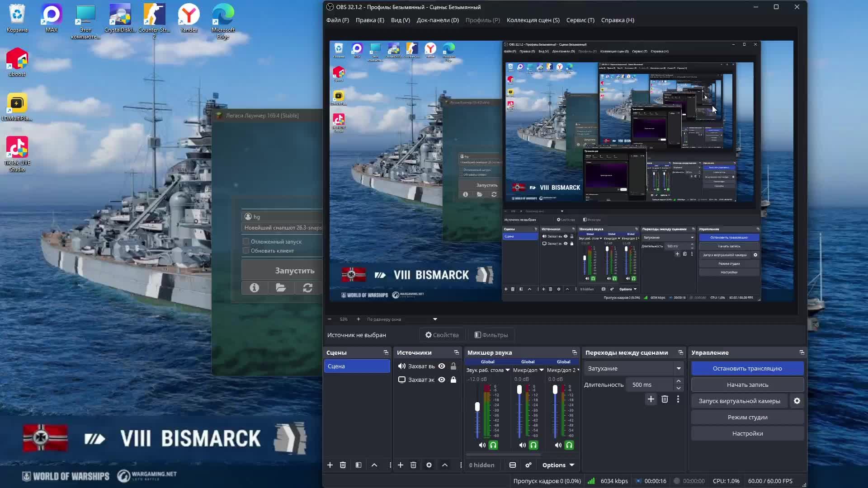Open preview scaling По размеру окна dropdown

pos(402,319)
